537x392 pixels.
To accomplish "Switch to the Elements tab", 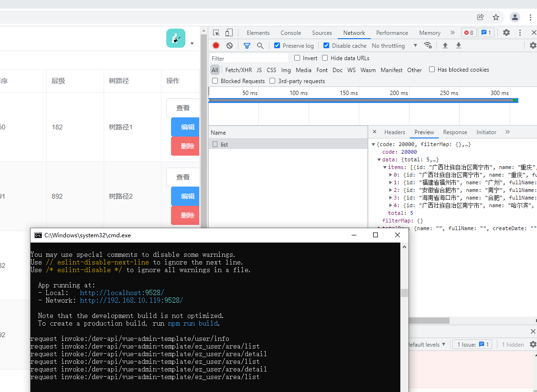I will (x=258, y=33).
